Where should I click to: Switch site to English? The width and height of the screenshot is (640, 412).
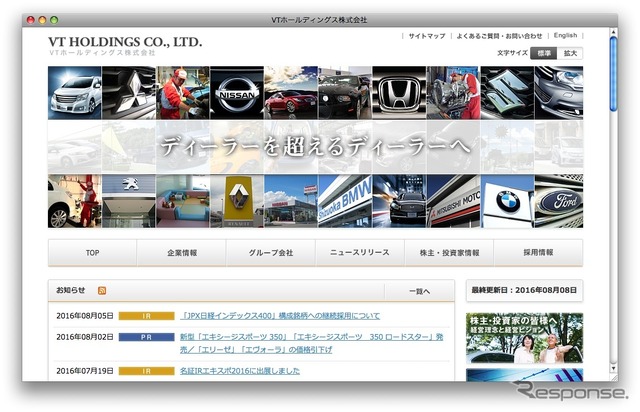click(x=565, y=36)
